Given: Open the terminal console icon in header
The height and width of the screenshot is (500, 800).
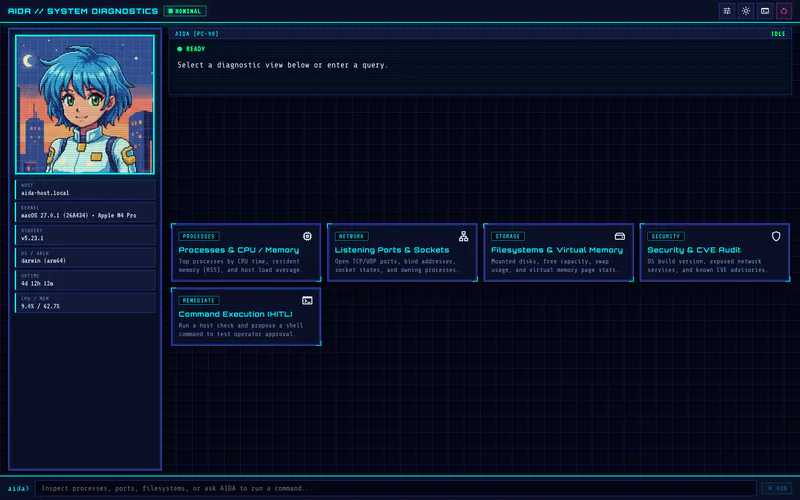Looking at the screenshot, I should coord(765,11).
